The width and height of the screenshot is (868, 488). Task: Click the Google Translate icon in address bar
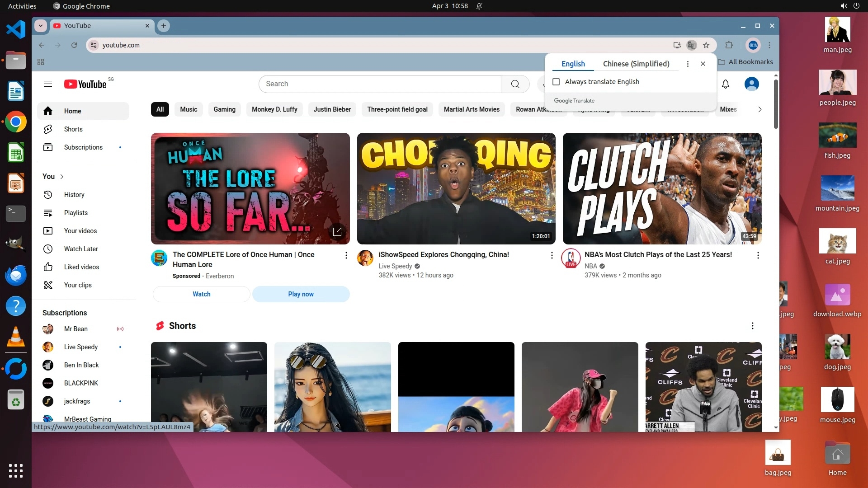pos(691,45)
